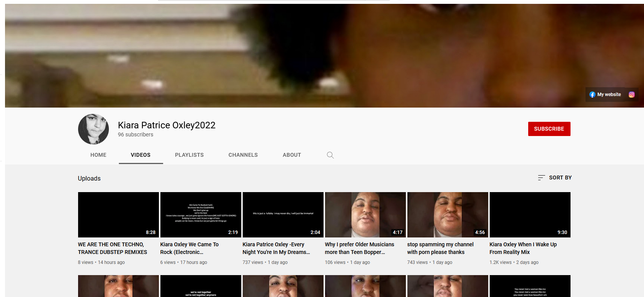Switch to the HOME tab
This screenshot has width=644, height=297.
point(98,155)
